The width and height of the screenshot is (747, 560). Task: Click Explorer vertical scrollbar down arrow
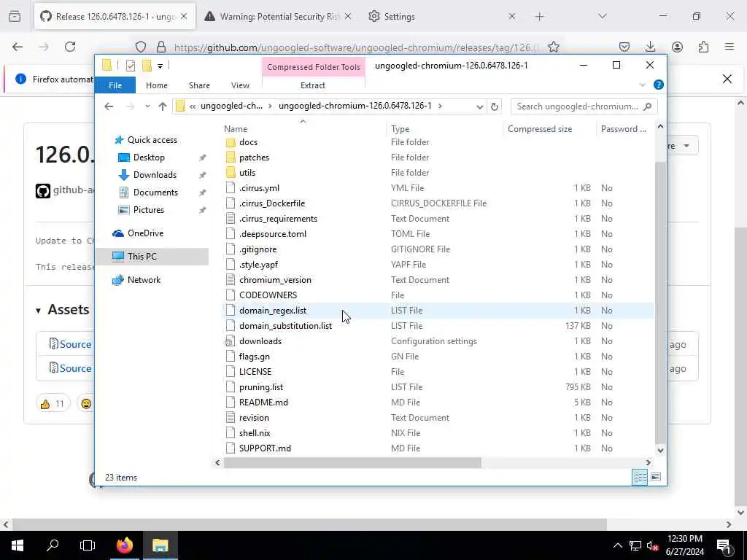(660, 450)
